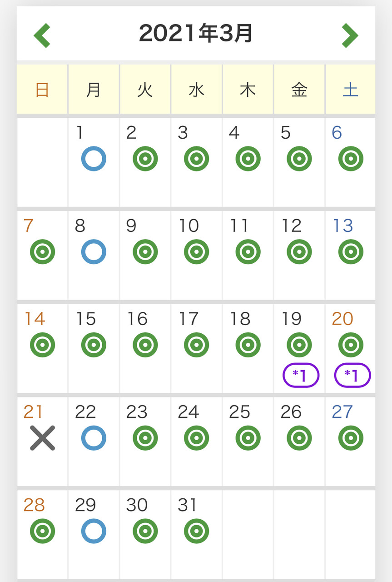Open the *1 note badge on March 19
Viewport: 392px width, 582px height.
coord(301,375)
